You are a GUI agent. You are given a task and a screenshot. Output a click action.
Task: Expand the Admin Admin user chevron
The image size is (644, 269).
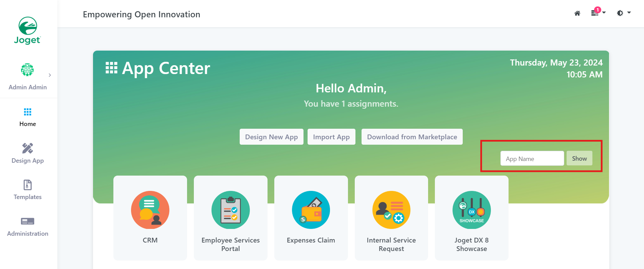pos(50,75)
